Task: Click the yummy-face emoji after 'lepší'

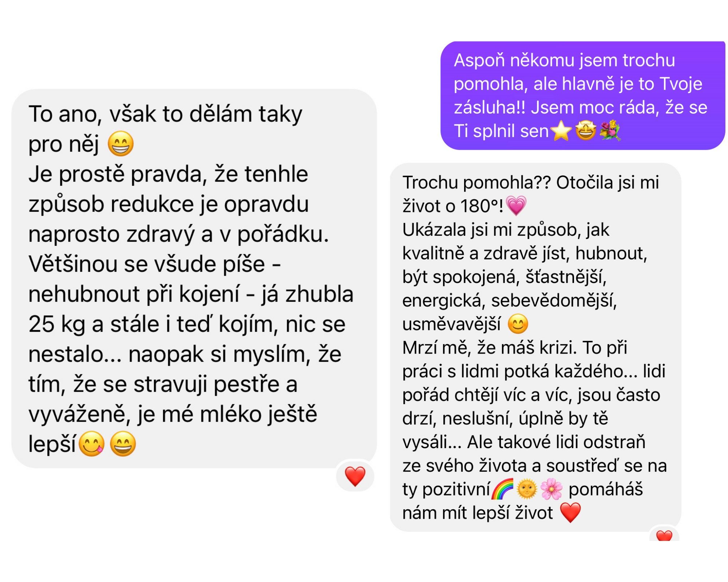Action: (92, 444)
